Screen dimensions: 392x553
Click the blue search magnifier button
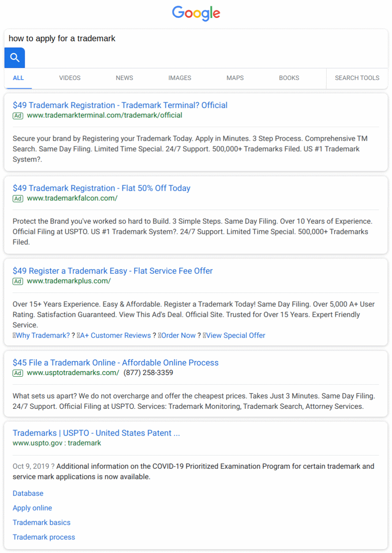[x=15, y=58]
